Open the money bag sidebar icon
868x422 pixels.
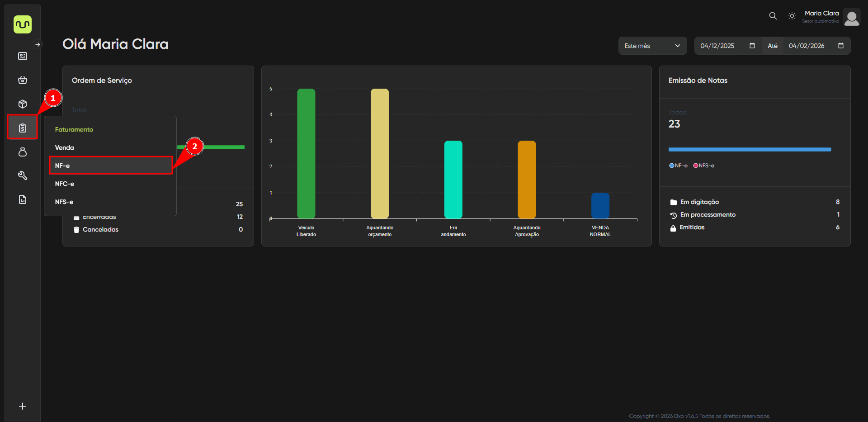[23, 152]
